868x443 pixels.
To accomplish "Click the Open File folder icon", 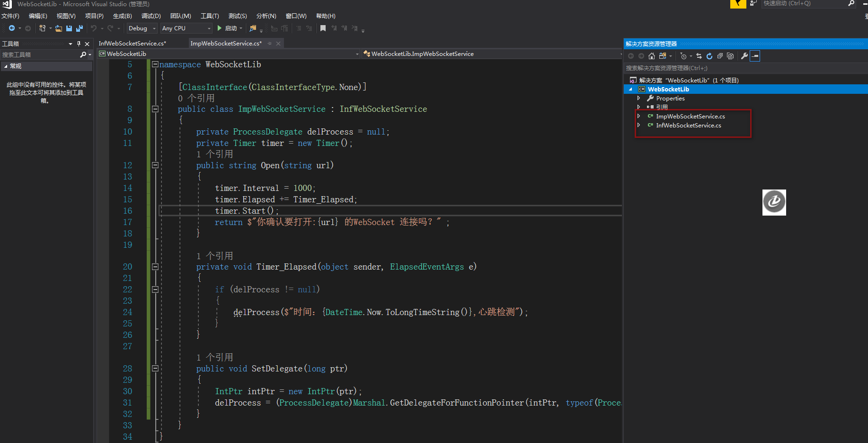I will pyautogui.click(x=59, y=28).
